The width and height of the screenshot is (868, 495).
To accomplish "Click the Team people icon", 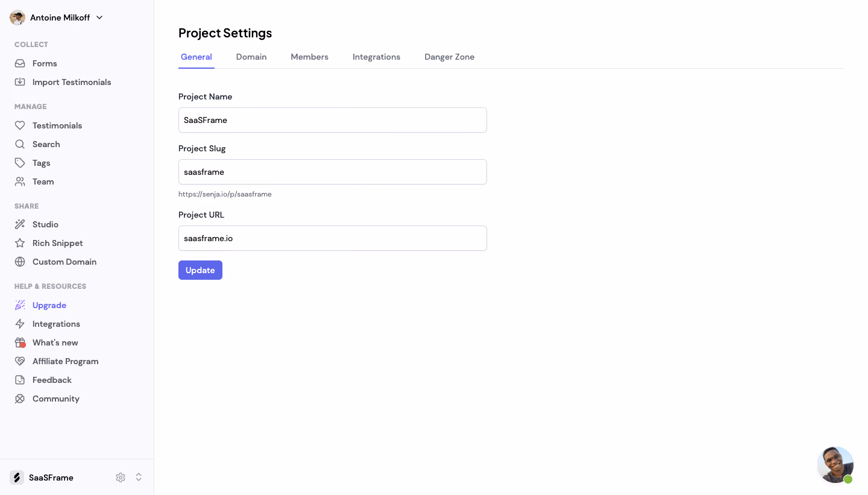I will point(20,181).
